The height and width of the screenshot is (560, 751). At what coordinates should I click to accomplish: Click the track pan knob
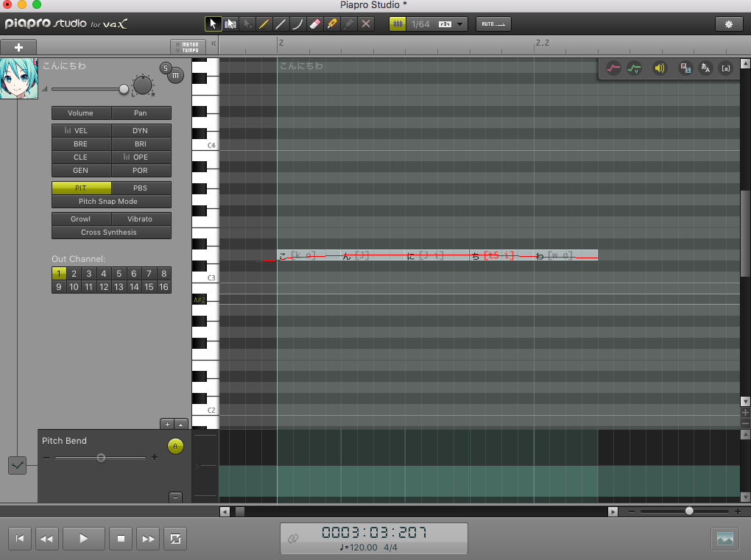point(142,85)
